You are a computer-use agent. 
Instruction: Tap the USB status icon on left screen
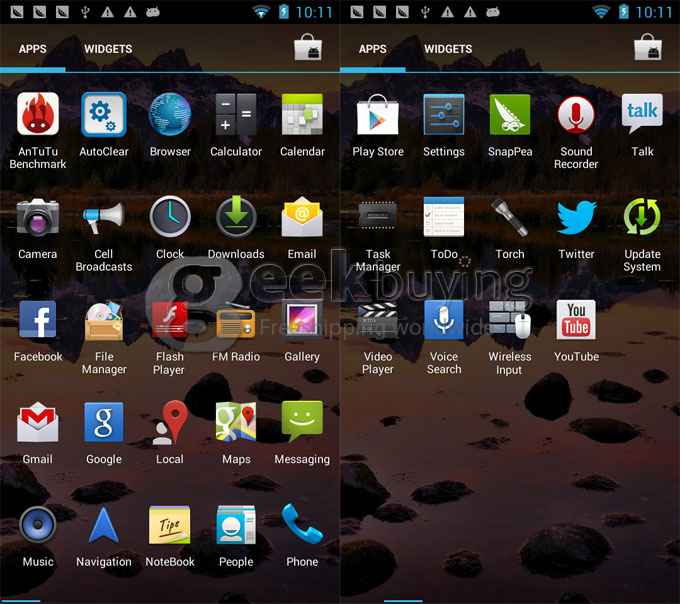(x=85, y=12)
